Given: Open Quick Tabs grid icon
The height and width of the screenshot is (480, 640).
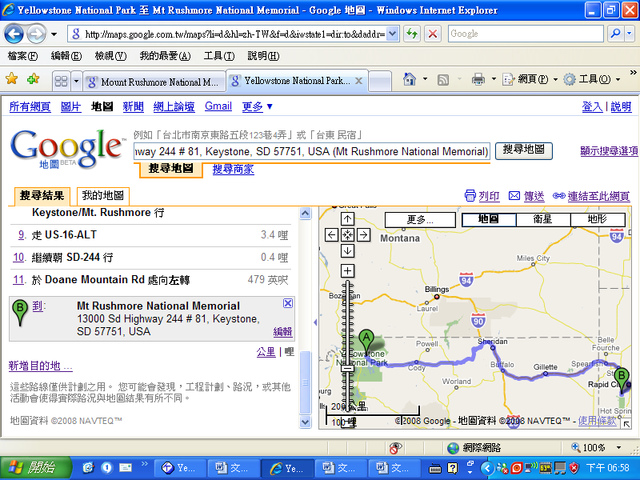Looking at the screenshot, I should point(61,81).
